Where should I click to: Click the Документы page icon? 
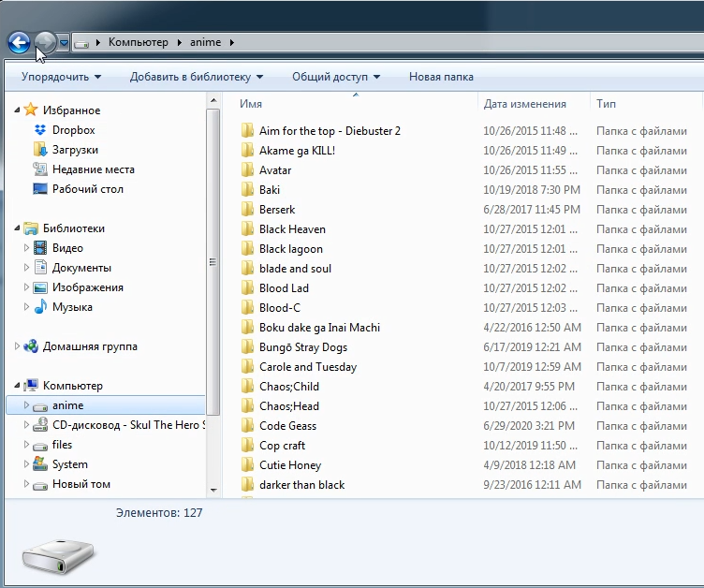click(40, 267)
